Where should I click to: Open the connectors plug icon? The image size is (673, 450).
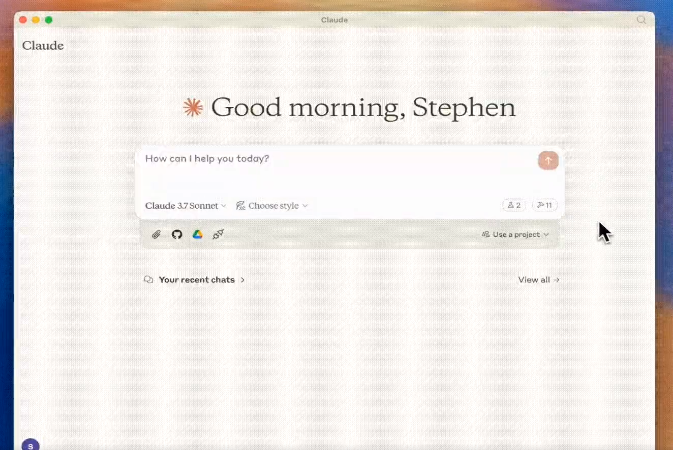click(218, 234)
